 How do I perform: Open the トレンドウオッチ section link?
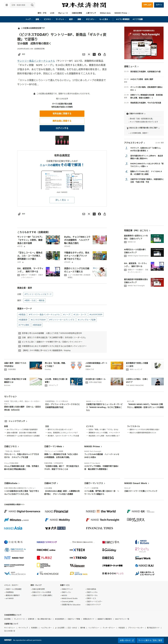(x=18, y=421)
